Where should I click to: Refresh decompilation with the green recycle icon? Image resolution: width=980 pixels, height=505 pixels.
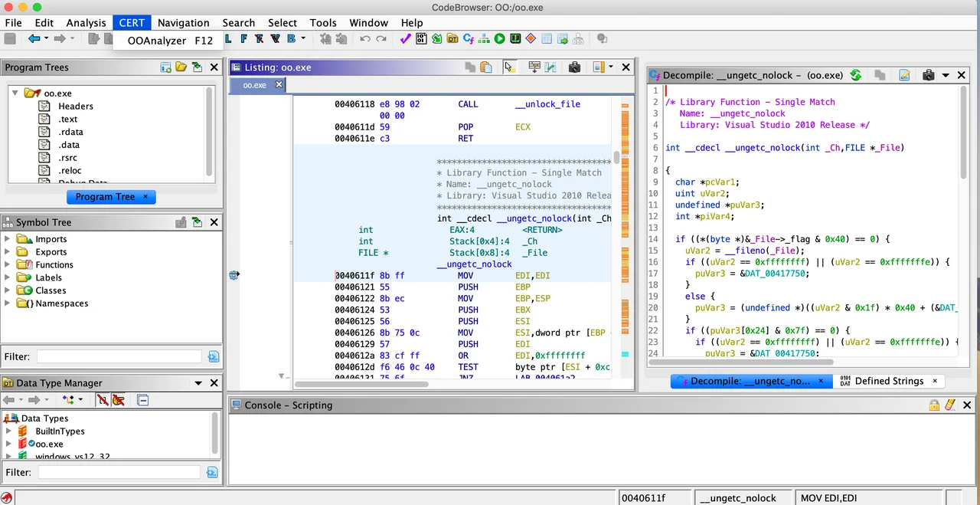pos(856,75)
